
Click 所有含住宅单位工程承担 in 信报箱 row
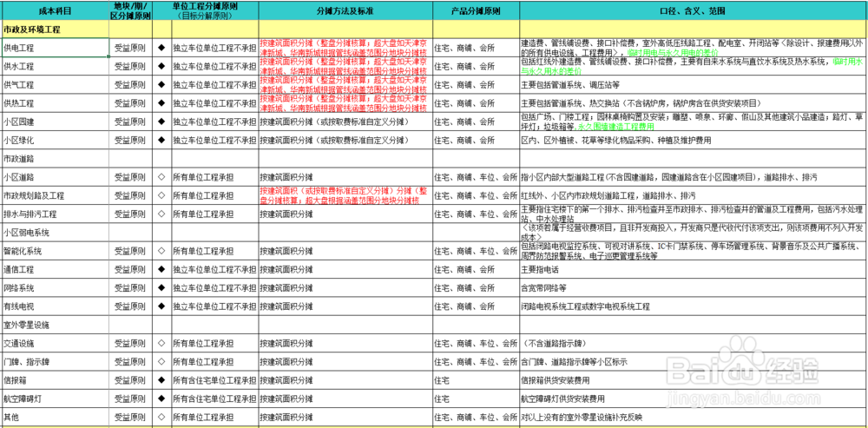tap(214, 380)
